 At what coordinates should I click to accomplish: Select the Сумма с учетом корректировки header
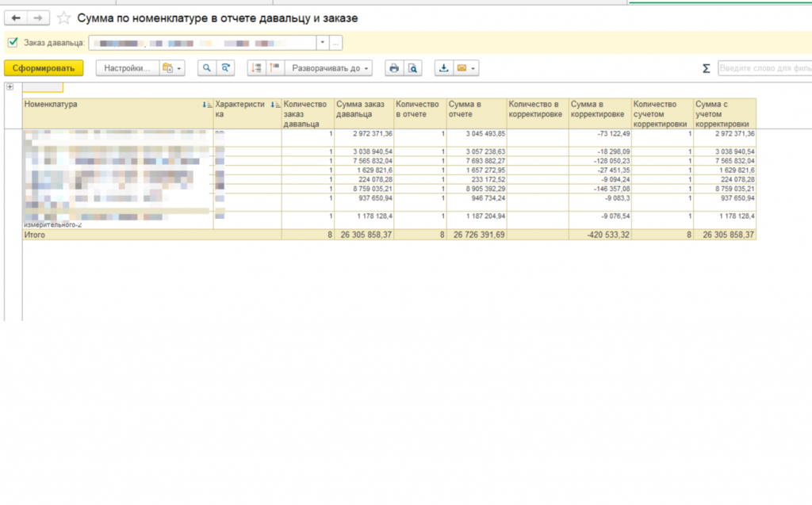pyautogui.click(x=725, y=113)
